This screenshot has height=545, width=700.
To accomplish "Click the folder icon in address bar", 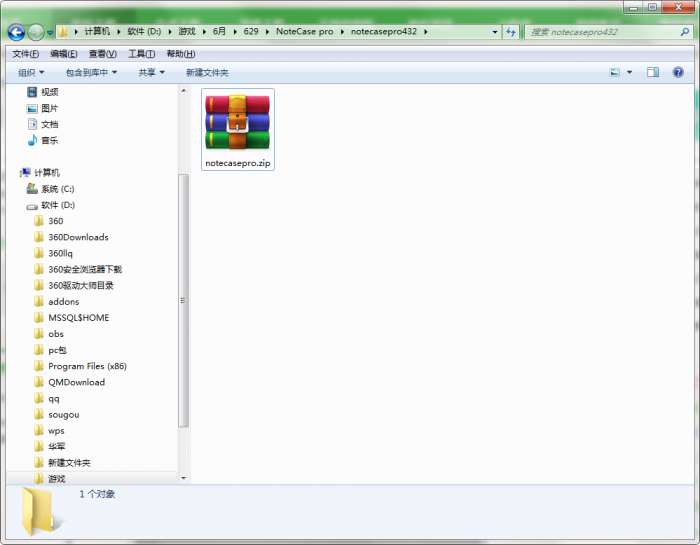I will 63,32.
